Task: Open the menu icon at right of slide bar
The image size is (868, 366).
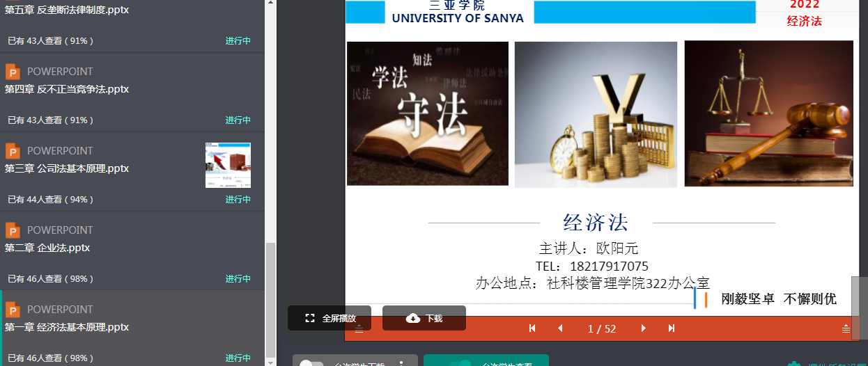Action: tap(846, 328)
